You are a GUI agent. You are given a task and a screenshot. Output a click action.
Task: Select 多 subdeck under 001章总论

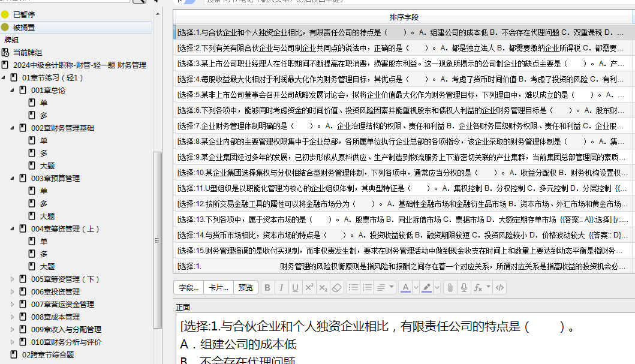(44, 115)
